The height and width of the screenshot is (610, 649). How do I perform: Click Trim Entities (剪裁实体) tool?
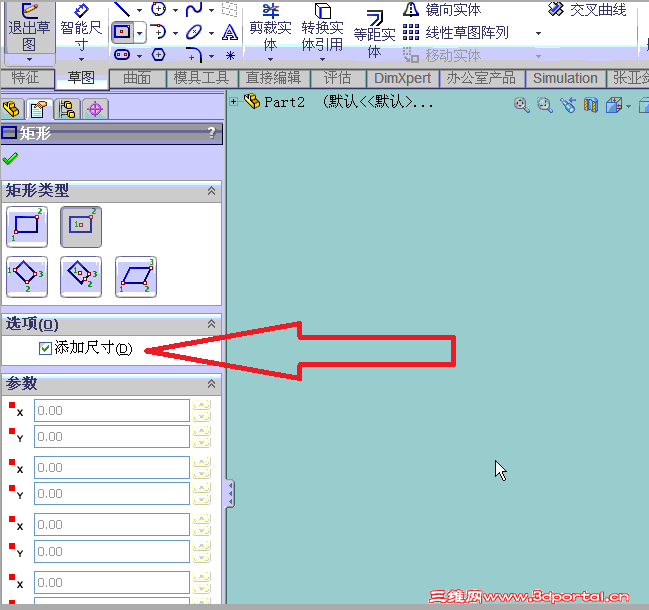pyautogui.click(x=270, y=30)
